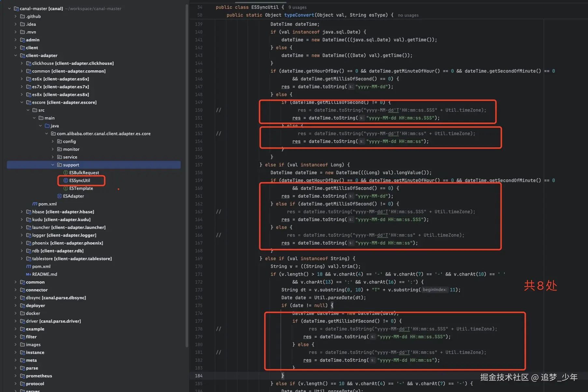
Task: Expand the .mvn folder
Action: 16,32
